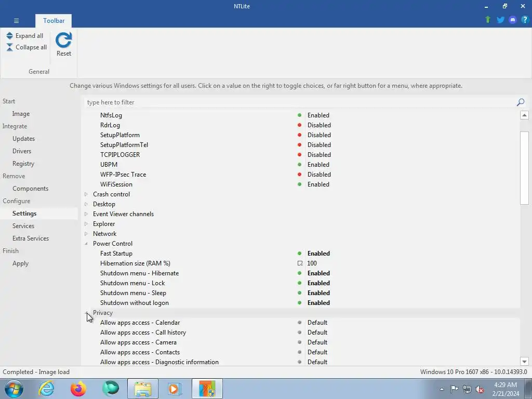Click the Expand all icon
Image resolution: width=532 pixels, height=399 pixels.
[x=9, y=36]
